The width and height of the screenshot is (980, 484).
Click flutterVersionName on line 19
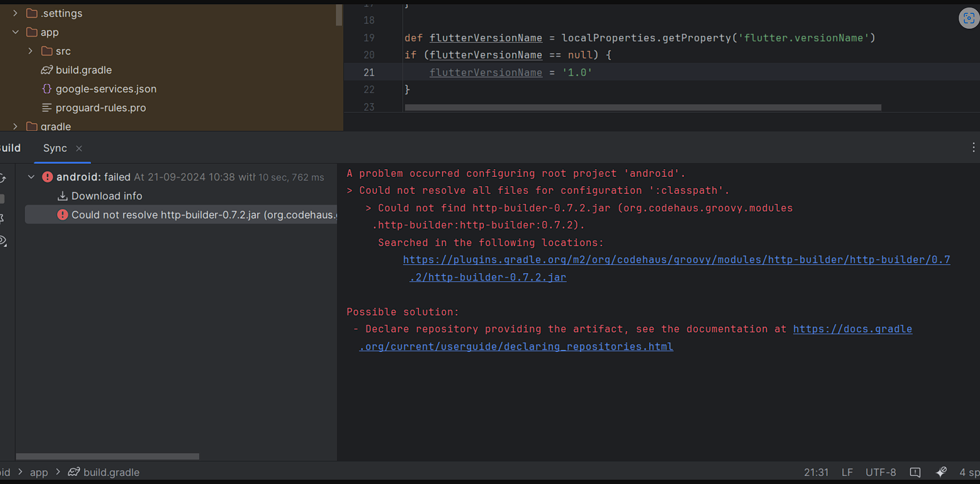click(486, 38)
